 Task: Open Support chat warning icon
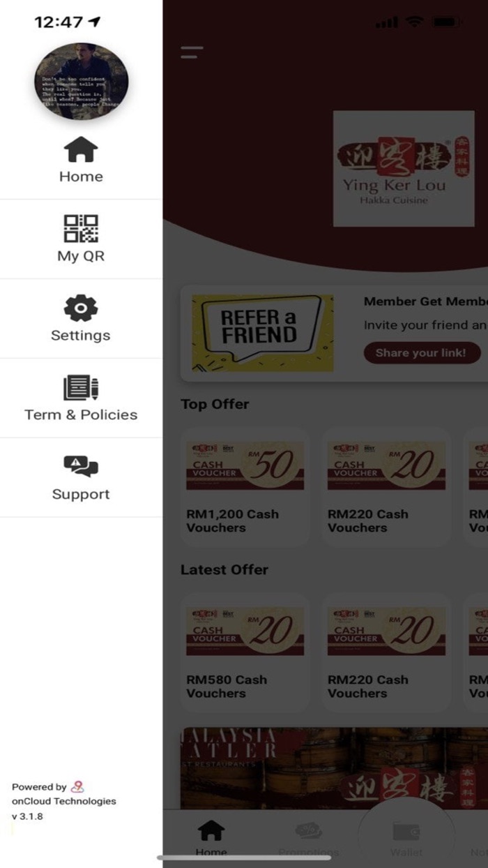[81, 466]
